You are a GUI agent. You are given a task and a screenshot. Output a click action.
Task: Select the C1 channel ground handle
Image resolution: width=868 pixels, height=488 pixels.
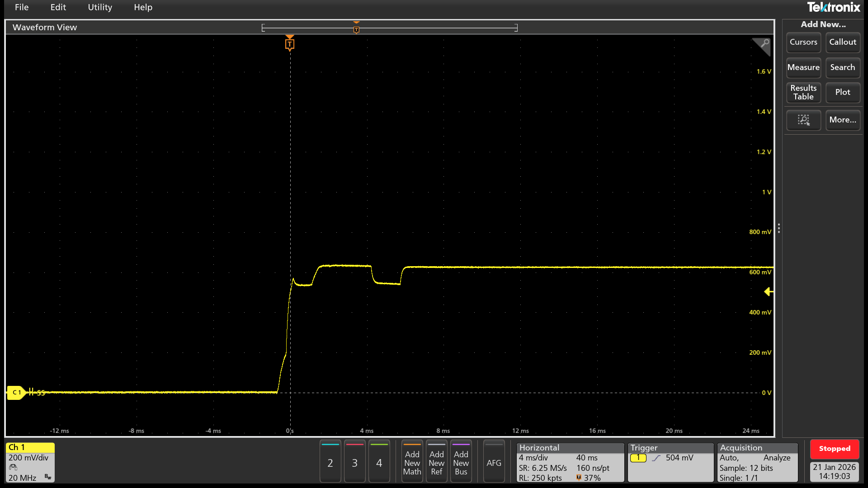pyautogui.click(x=16, y=392)
